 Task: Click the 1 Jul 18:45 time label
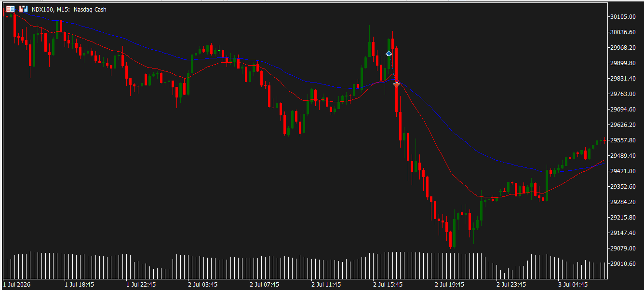[80, 285]
